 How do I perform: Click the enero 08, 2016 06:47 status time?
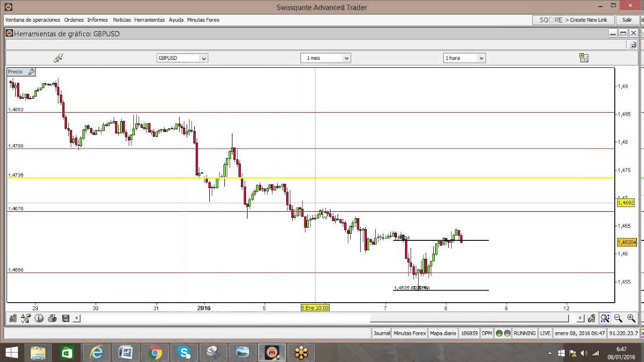pos(580,333)
